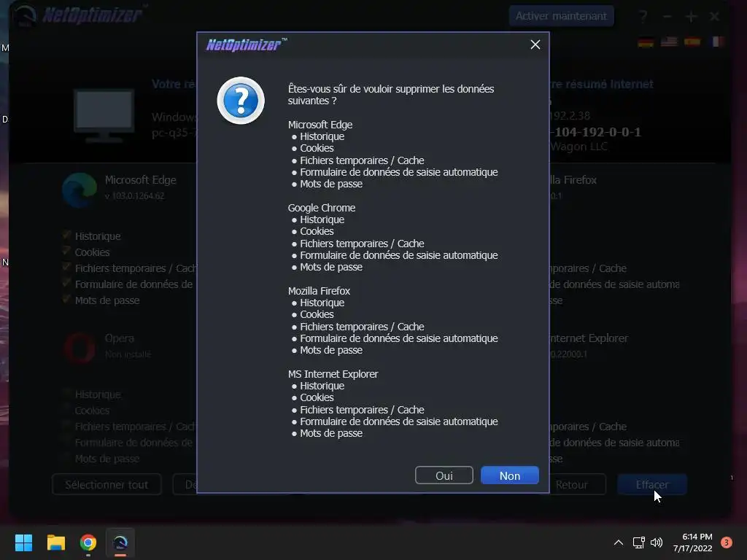Click Mots de passe under MS Internet Explorer
The image size is (747, 560).
(x=331, y=433)
